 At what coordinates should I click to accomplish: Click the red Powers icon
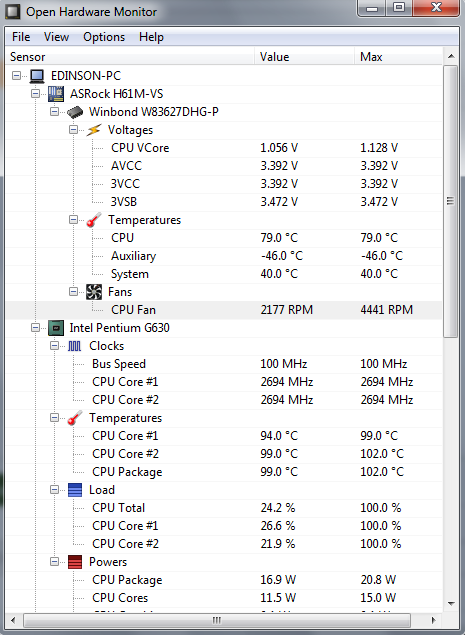(75, 562)
